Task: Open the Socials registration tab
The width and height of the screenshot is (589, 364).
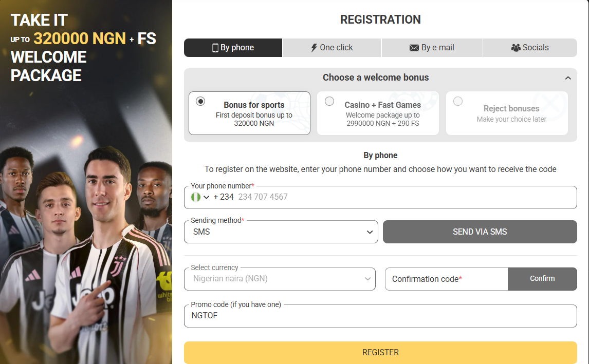Action: tap(530, 48)
